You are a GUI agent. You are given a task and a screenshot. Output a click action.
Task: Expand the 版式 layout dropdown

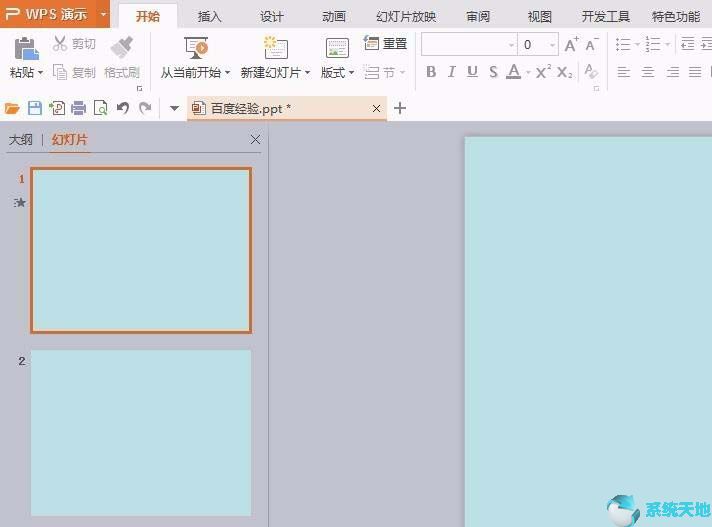351,72
